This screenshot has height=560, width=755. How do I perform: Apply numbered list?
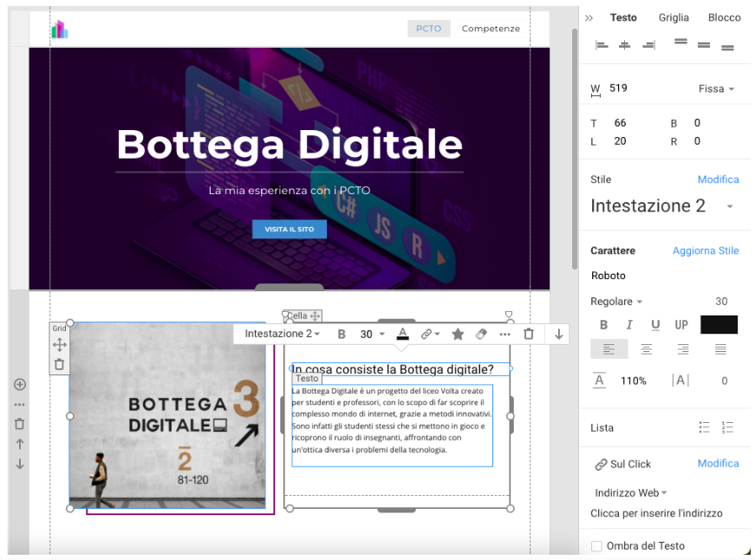point(727,427)
